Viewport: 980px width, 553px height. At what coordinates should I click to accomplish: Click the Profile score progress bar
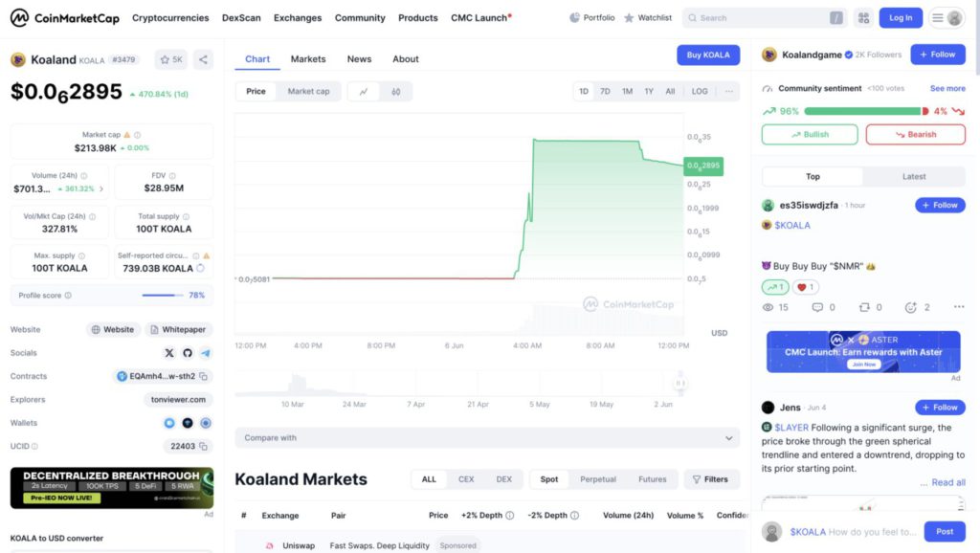pyautogui.click(x=162, y=295)
